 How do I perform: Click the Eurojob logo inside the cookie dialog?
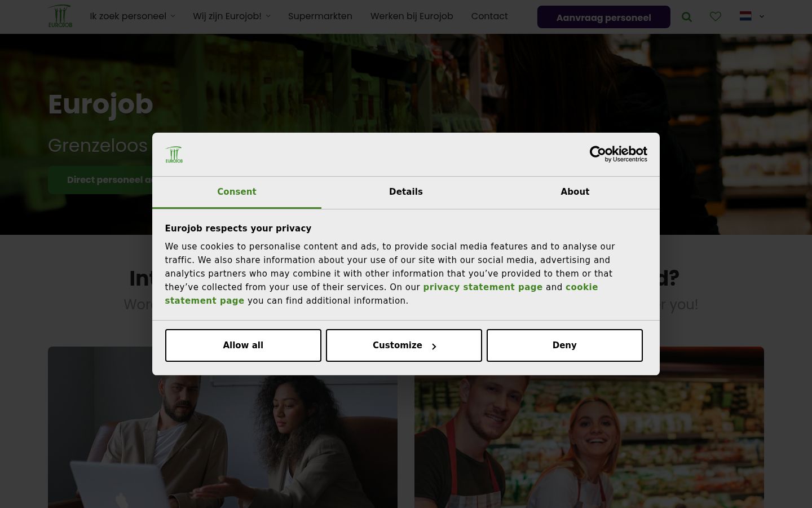[x=174, y=155]
